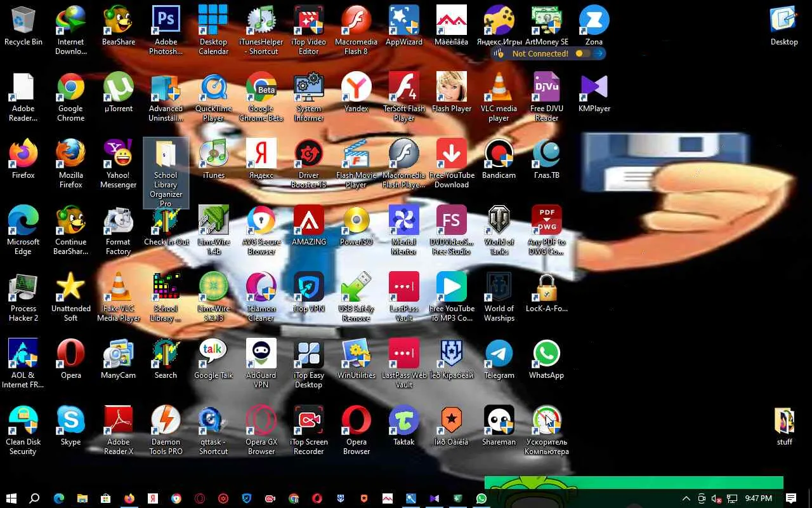Open the Telegram desktop shortcut

coord(499,359)
